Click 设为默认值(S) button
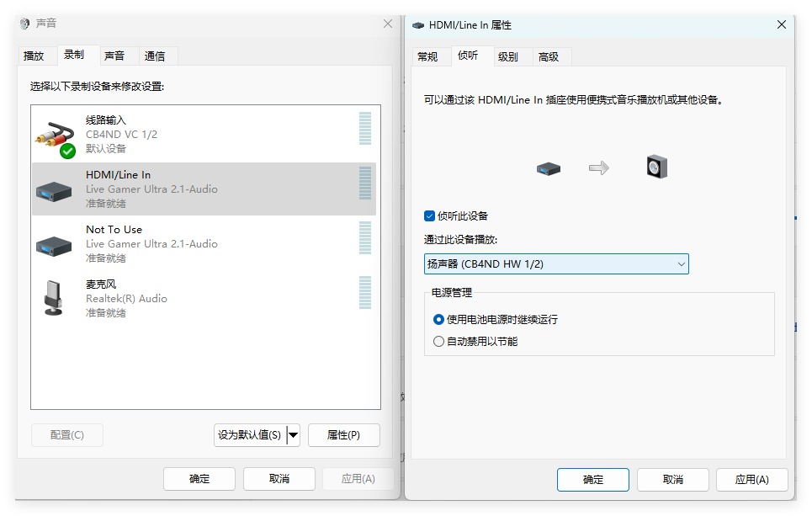 [x=250, y=435]
